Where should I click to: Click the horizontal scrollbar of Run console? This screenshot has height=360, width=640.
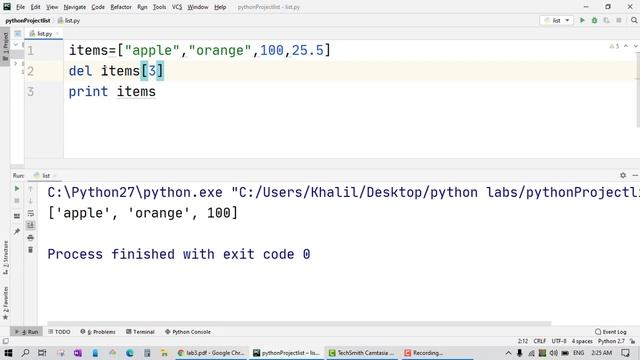299,323
